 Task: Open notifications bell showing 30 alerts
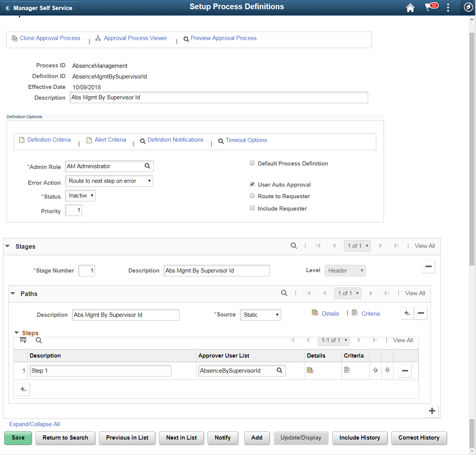tap(430, 7)
